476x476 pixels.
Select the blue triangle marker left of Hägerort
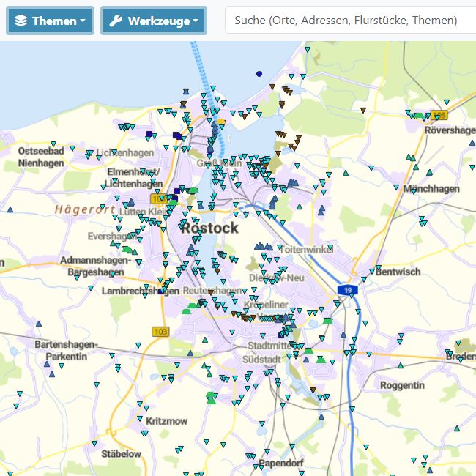point(10,209)
